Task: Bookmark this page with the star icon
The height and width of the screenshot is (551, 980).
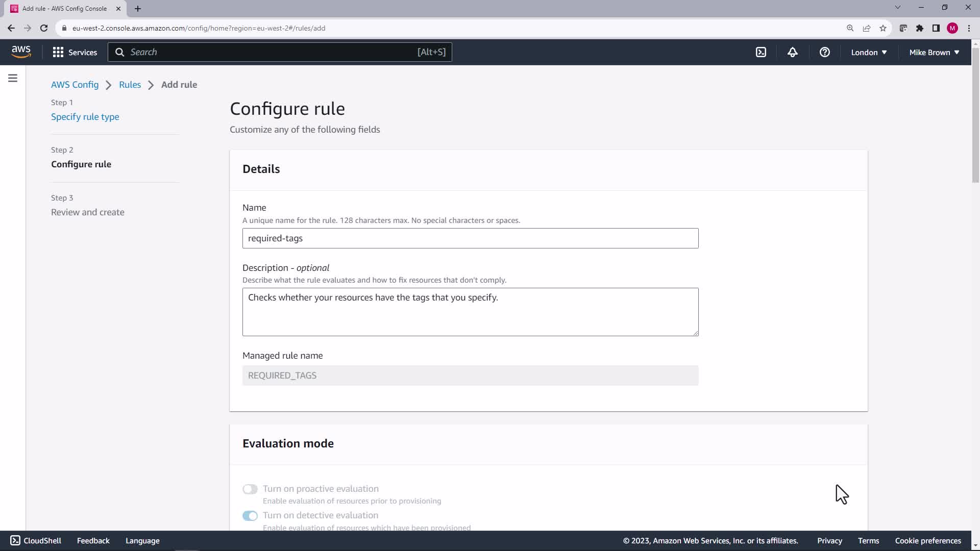Action: coord(883,28)
